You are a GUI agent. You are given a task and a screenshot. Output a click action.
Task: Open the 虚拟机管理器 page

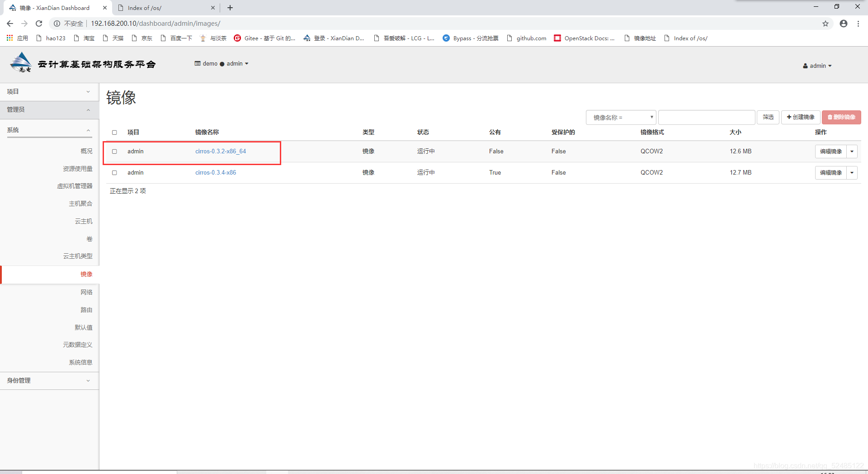pyautogui.click(x=75, y=186)
